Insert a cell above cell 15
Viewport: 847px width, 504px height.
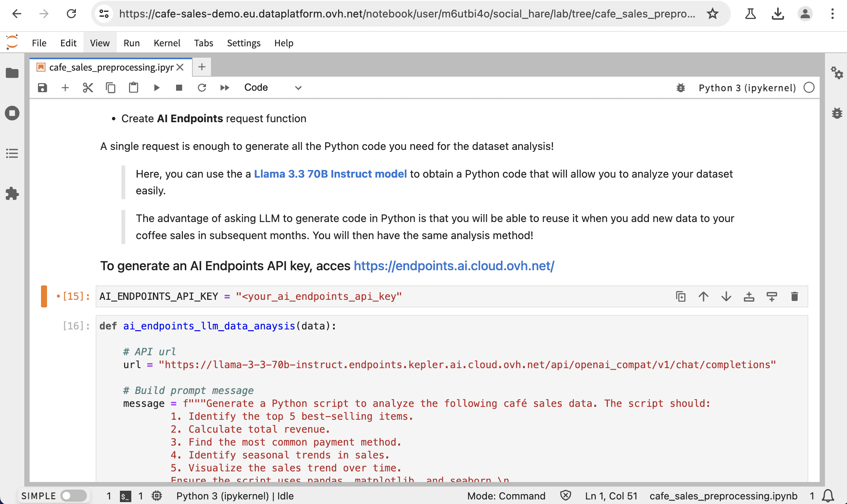coord(749,296)
